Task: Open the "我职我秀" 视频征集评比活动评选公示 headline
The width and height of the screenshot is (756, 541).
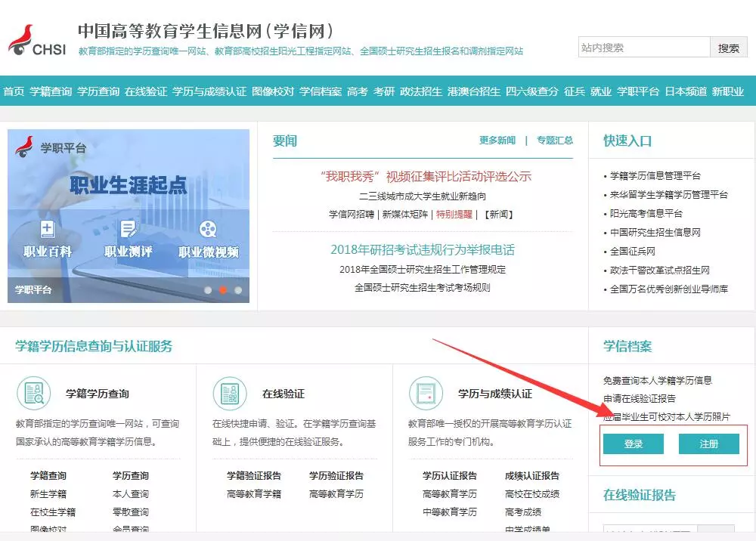Action: pos(426,176)
